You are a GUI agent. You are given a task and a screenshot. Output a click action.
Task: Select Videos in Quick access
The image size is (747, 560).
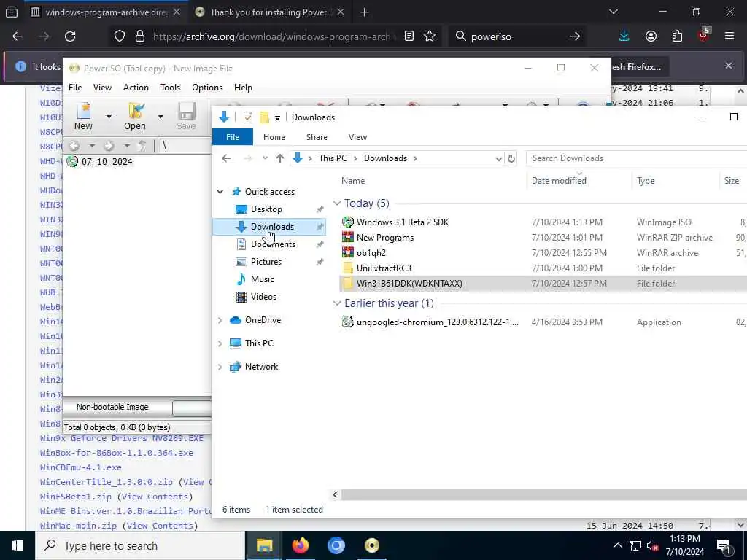(263, 297)
